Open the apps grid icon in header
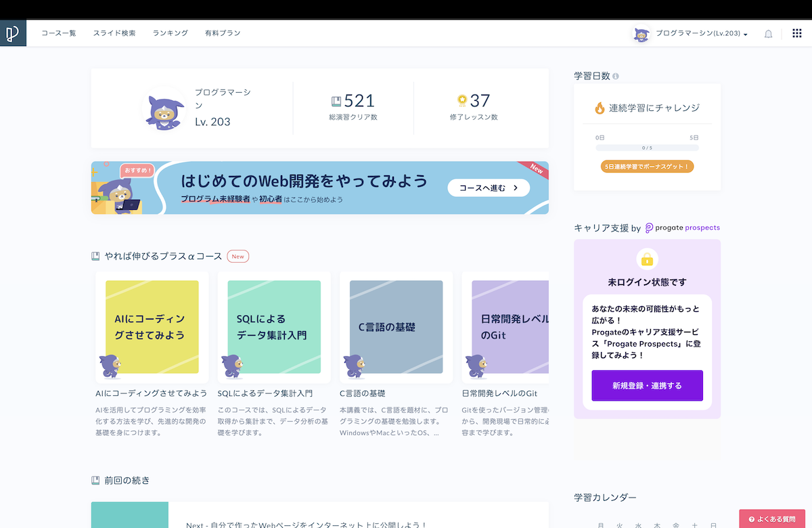Viewport: 812px width, 528px height. [x=796, y=32]
